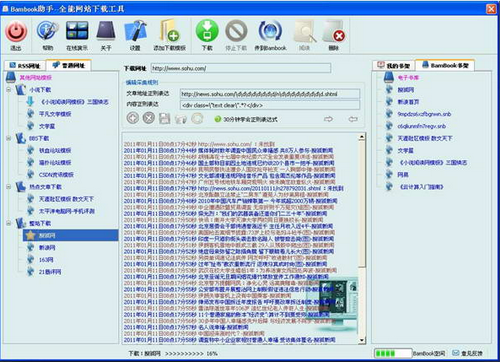
Task: Select 新浪网 under 整站下载
Action: (47, 247)
